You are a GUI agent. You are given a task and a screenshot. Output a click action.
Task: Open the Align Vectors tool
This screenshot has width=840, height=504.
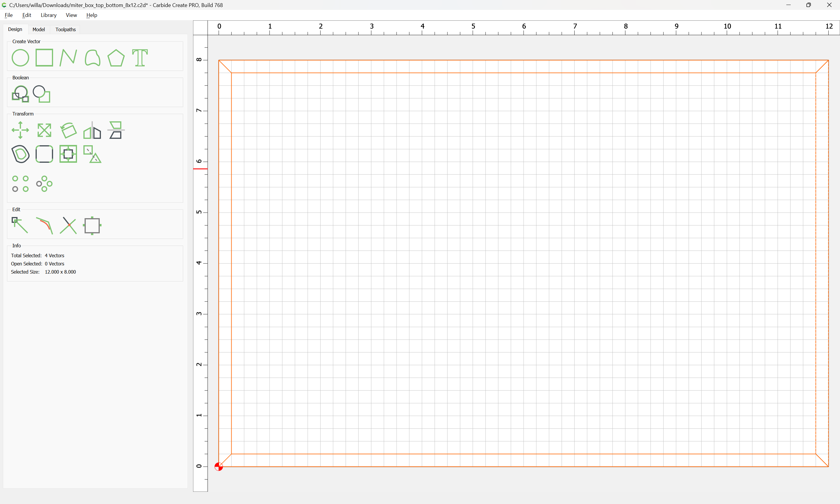(68, 154)
